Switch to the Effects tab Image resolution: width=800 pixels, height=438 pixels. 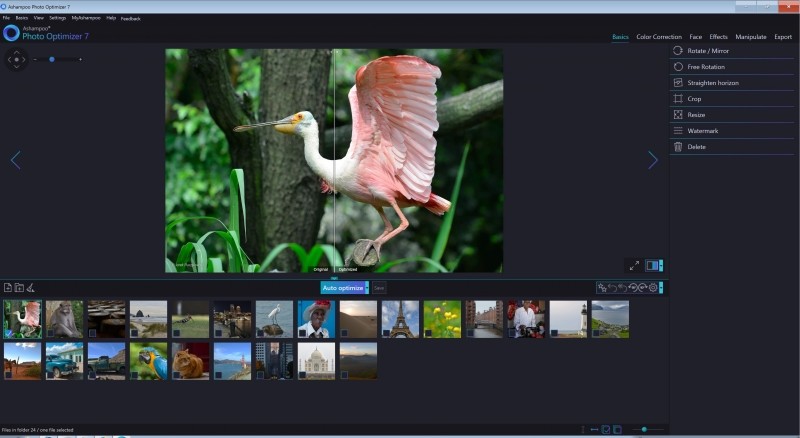click(x=718, y=37)
